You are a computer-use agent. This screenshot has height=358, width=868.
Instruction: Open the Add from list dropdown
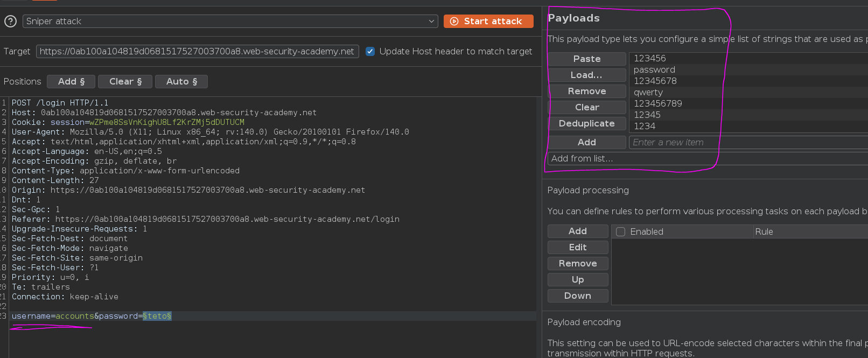708,159
